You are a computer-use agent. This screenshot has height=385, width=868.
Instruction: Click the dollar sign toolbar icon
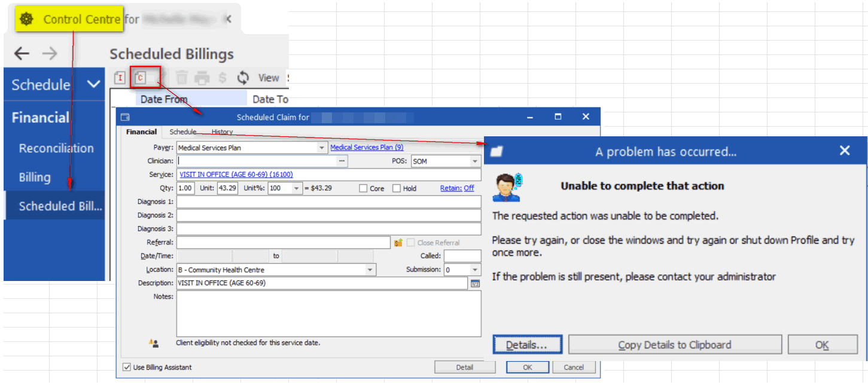[223, 78]
